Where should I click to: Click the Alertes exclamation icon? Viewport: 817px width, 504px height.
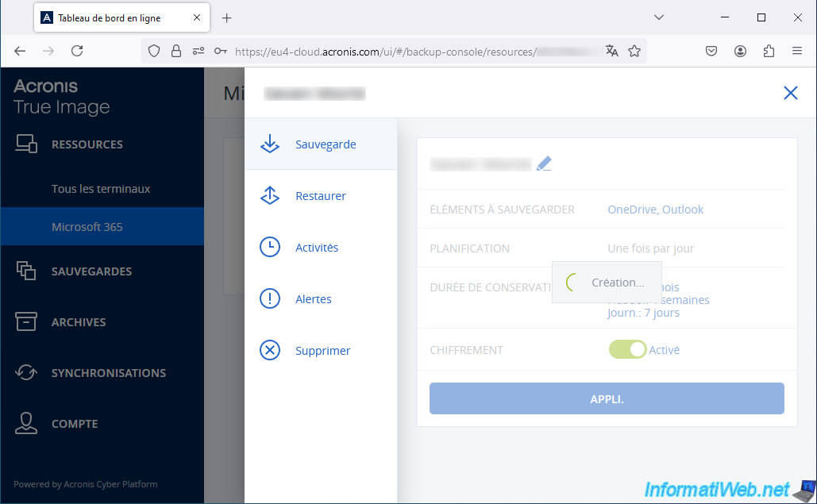pyautogui.click(x=270, y=299)
